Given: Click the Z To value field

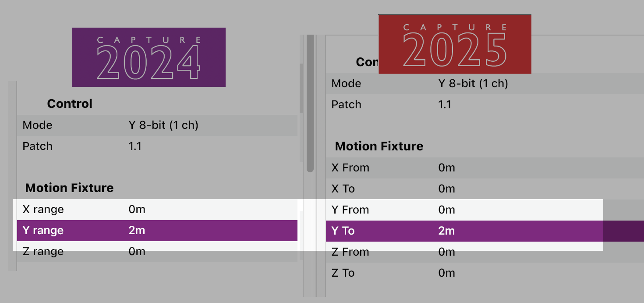Looking at the screenshot, I should pos(446,273).
